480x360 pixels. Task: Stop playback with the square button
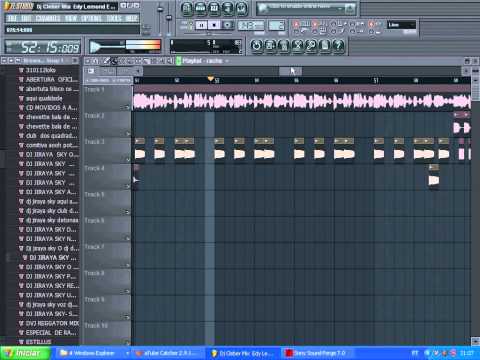pyautogui.click(x=214, y=25)
